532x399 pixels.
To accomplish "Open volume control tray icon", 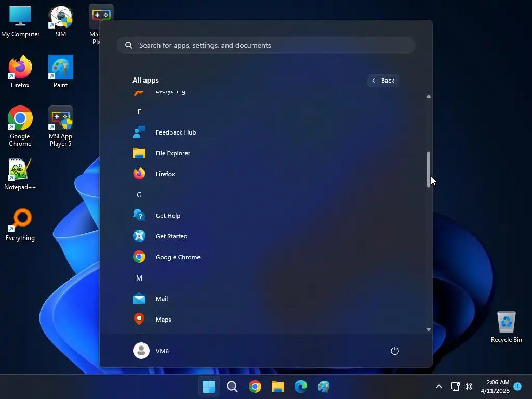I will click(468, 387).
